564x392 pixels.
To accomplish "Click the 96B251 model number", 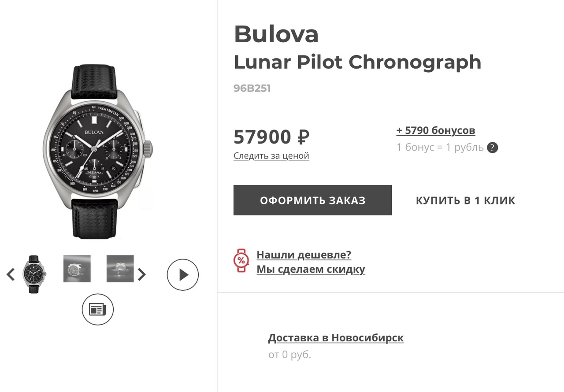I will point(252,88).
